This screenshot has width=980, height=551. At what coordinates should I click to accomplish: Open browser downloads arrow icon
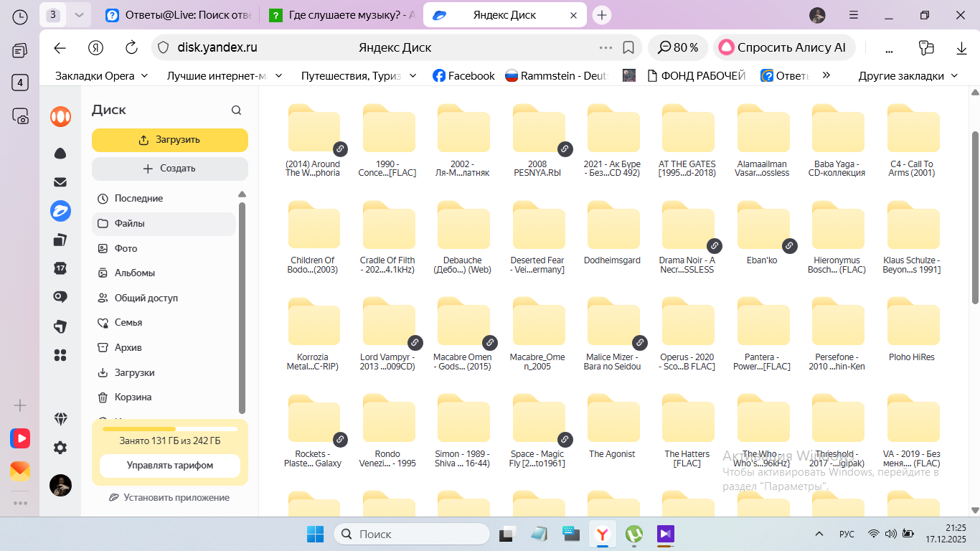point(962,48)
